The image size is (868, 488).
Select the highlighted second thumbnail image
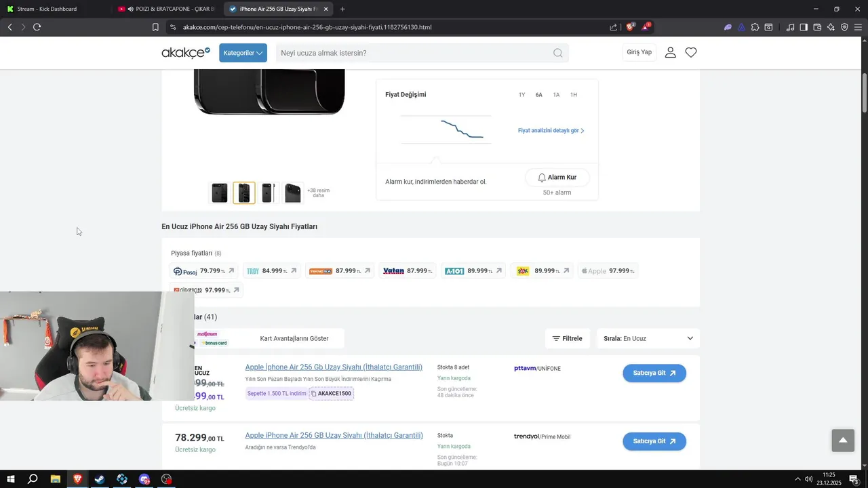coord(244,193)
